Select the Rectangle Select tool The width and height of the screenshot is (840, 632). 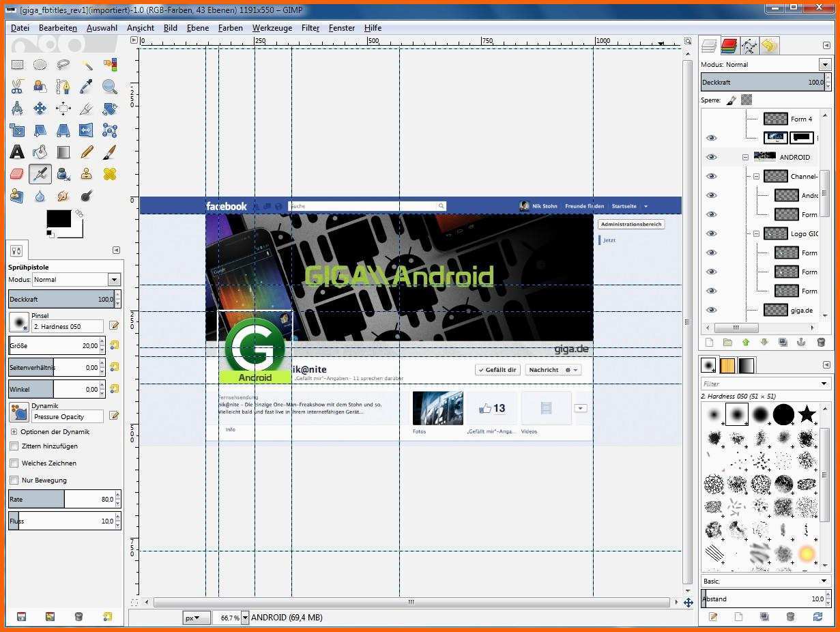(x=17, y=65)
